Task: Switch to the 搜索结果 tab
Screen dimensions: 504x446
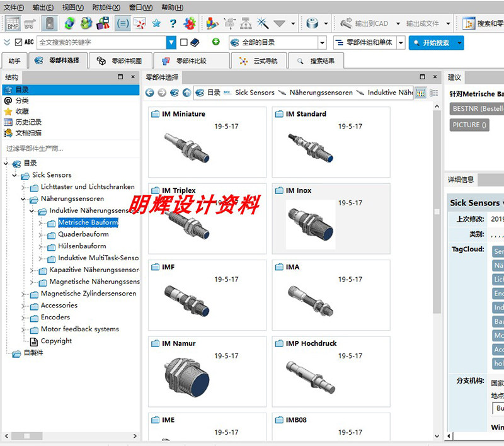Action: point(316,60)
